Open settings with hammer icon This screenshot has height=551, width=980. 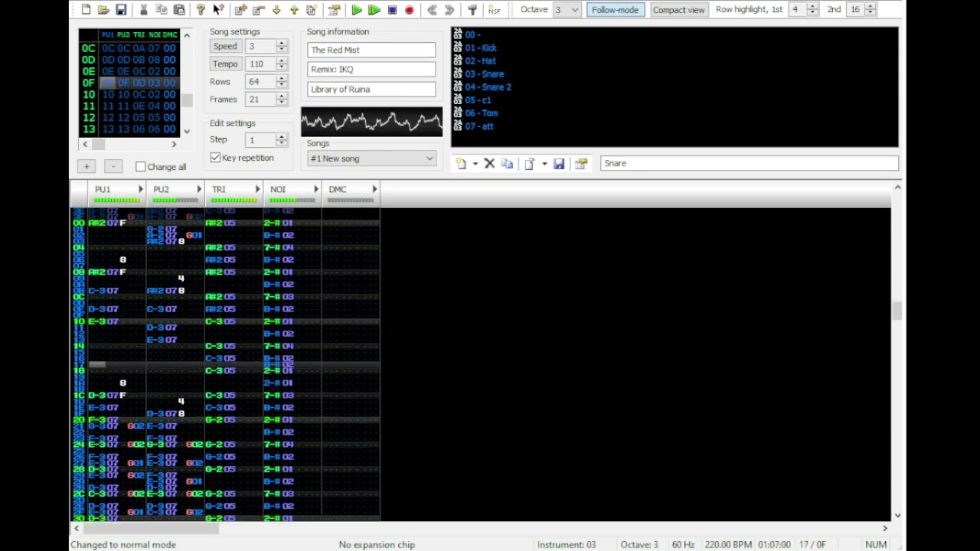click(x=472, y=10)
